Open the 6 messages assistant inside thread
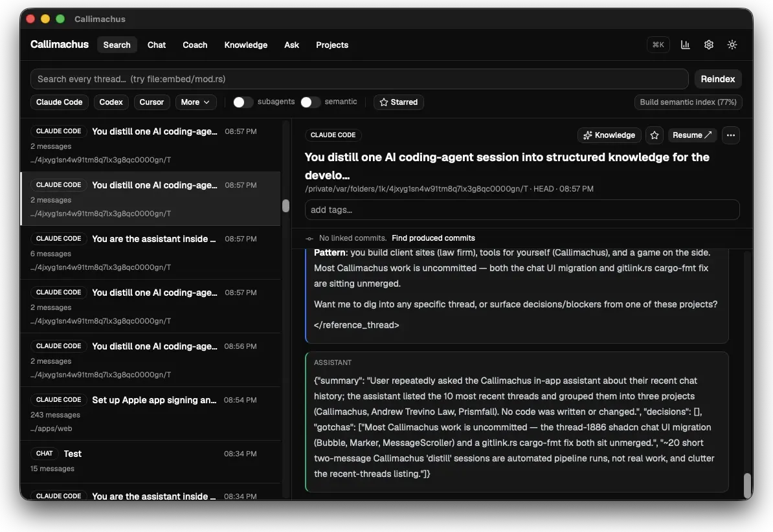 point(150,252)
